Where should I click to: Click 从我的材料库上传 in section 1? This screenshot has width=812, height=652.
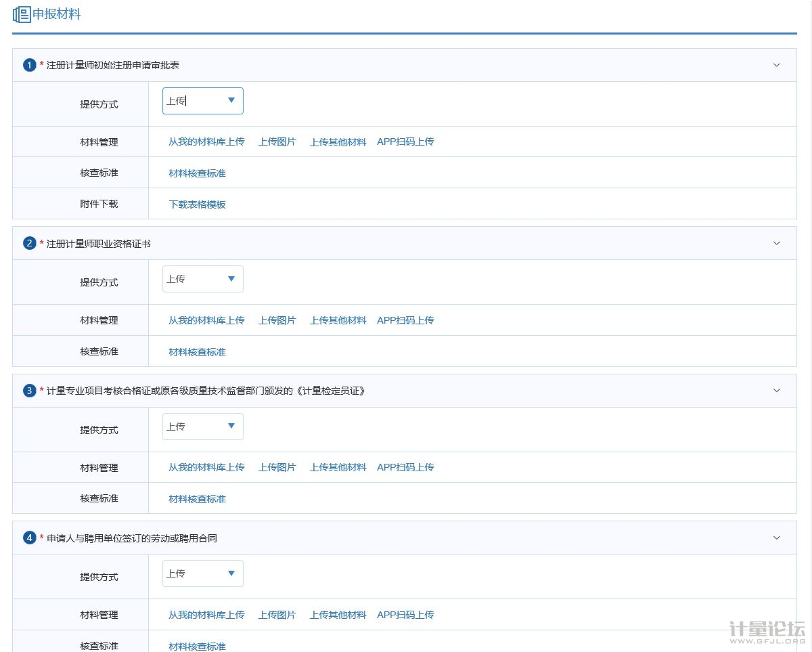point(206,142)
